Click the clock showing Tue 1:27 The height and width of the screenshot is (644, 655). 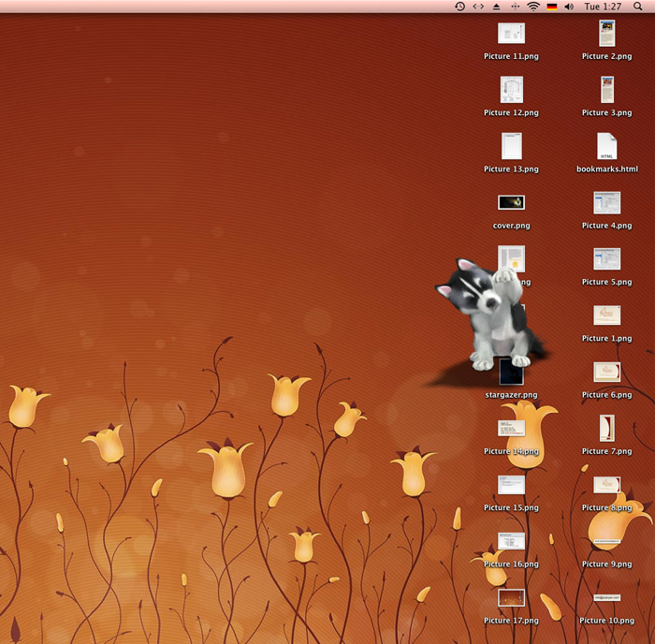(x=603, y=7)
